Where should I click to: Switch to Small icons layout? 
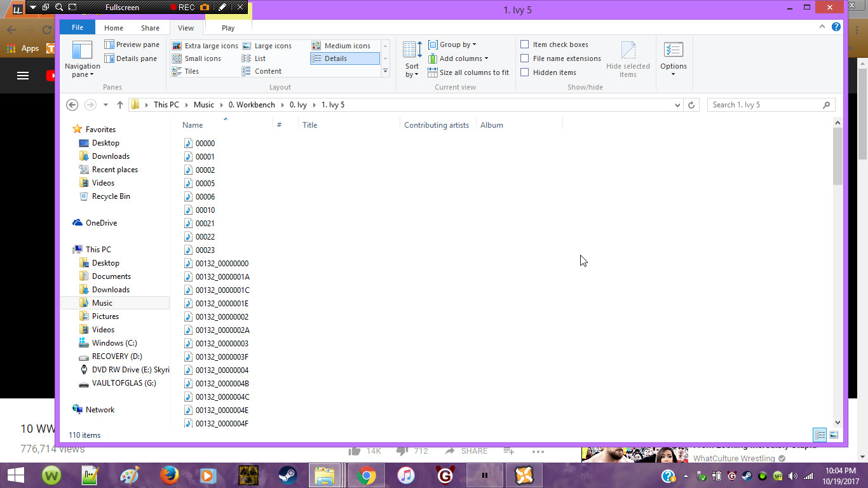(196, 58)
